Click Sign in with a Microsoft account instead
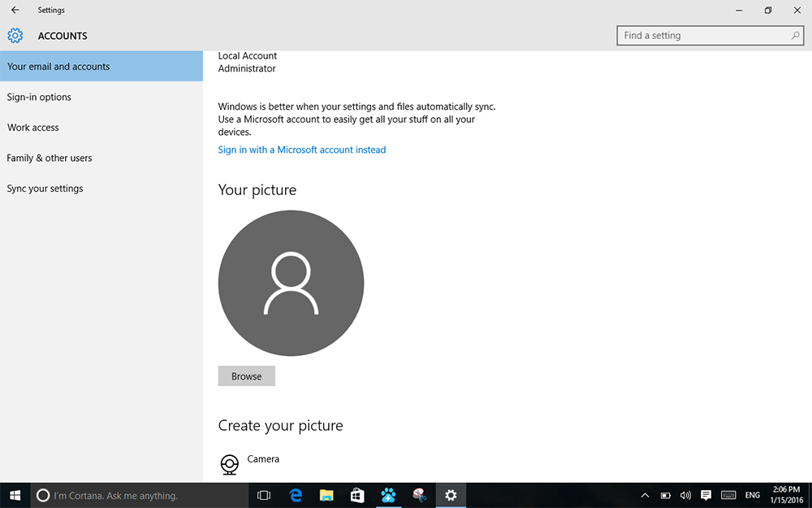Viewport: 812px width, 508px height. point(301,150)
